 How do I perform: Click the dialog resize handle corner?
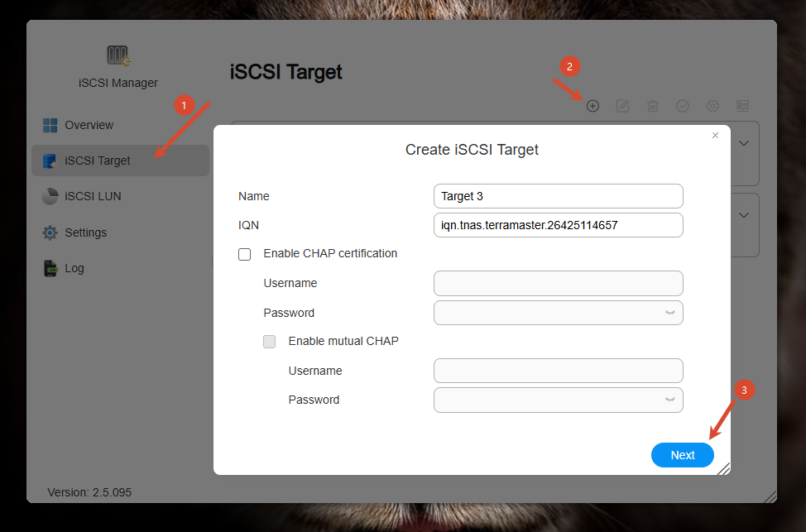[724, 468]
